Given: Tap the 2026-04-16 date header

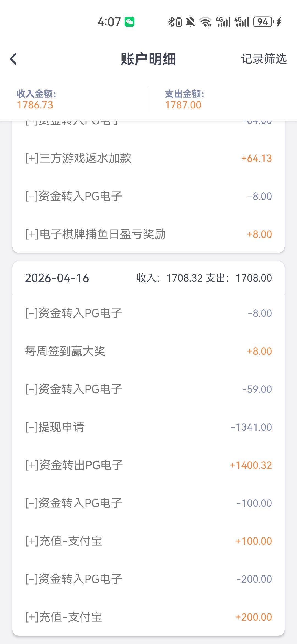Looking at the screenshot, I should click(x=57, y=278).
